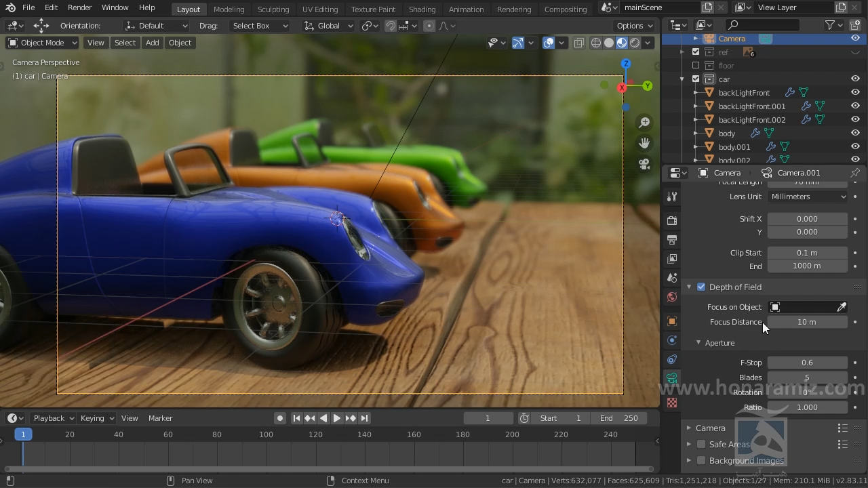Click the 3D viewport editor type button
Image resolution: width=868 pixels, height=488 pixels.
[x=14, y=26]
